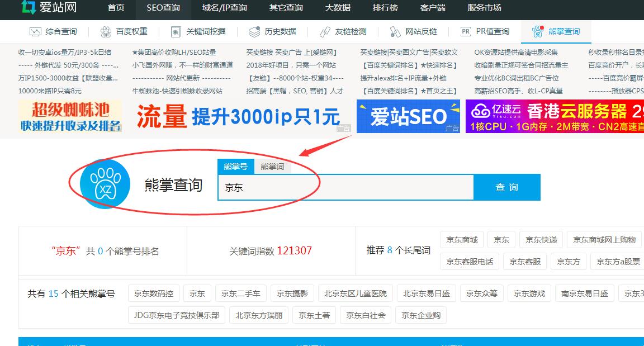The width and height of the screenshot is (644, 346).
Task: Open the JDG京东电子竞技俱乐部 account
Action: pyautogui.click(x=177, y=315)
